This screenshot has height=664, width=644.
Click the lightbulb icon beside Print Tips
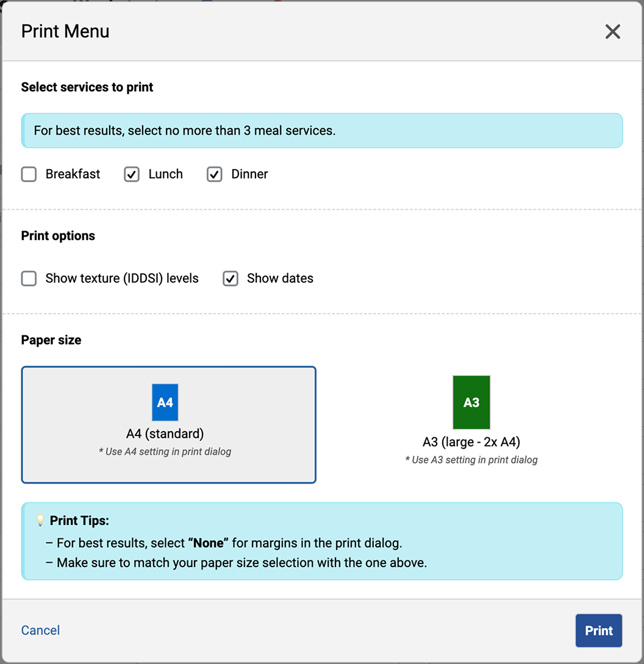click(x=40, y=521)
